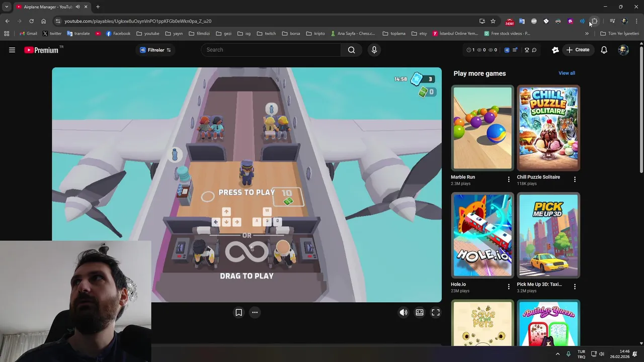The image size is (644, 362).
Task: Open Pick Me Up 3D three-dot menu
Action: click(575, 287)
